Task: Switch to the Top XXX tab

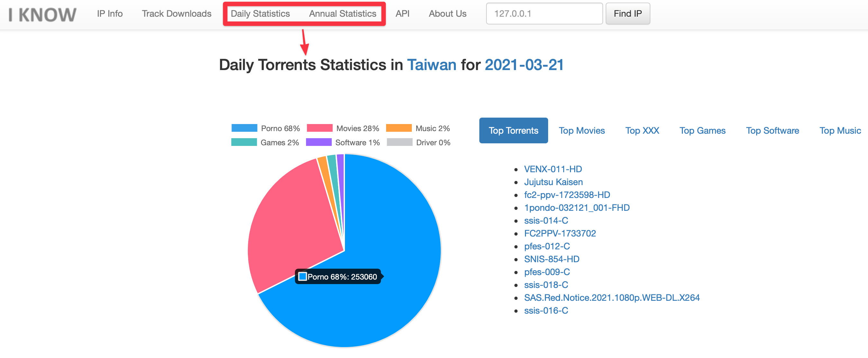Action: [x=642, y=130]
